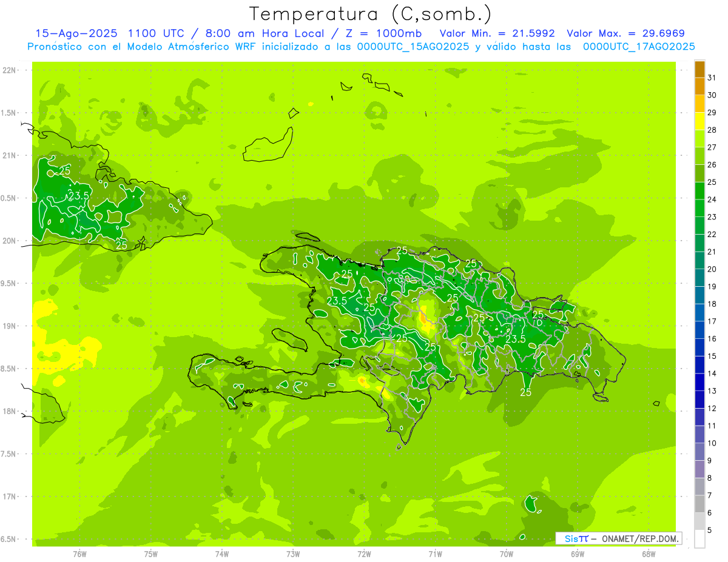This screenshot has height=562, width=728.
Task: Select the date text "15-Ago-2025"
Action: pyautogui.click(x=76, y=33)
